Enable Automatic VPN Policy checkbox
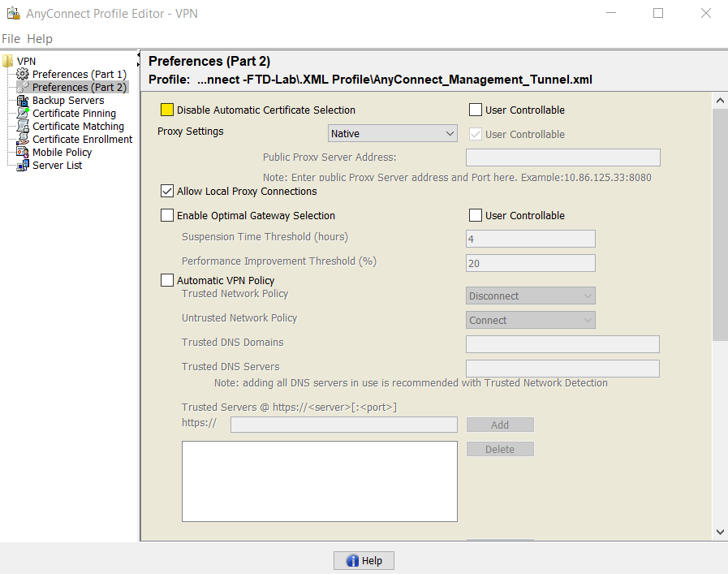728x574 pixels. 166,280
